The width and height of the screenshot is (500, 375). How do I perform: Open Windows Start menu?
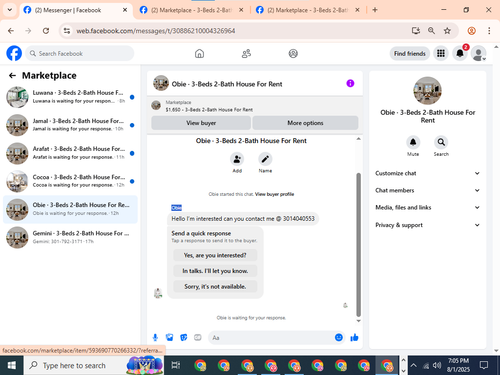pyautogui.click(x=11, y=365)
